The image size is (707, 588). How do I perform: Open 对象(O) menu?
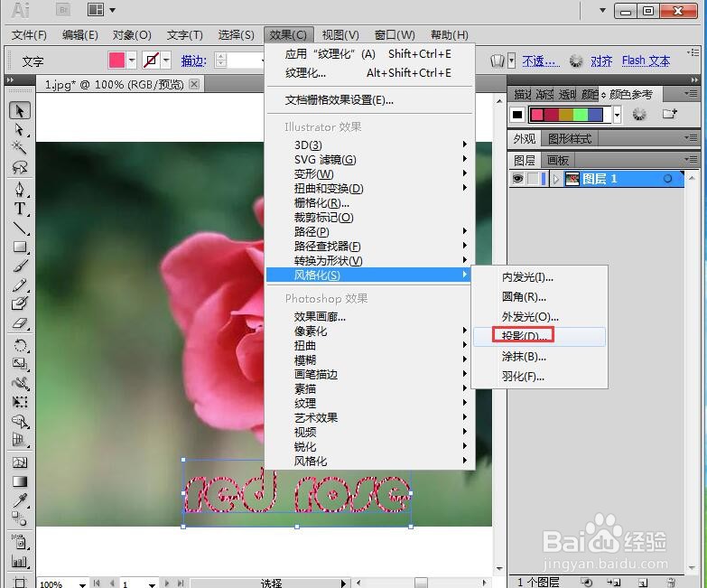pos(132,34)
